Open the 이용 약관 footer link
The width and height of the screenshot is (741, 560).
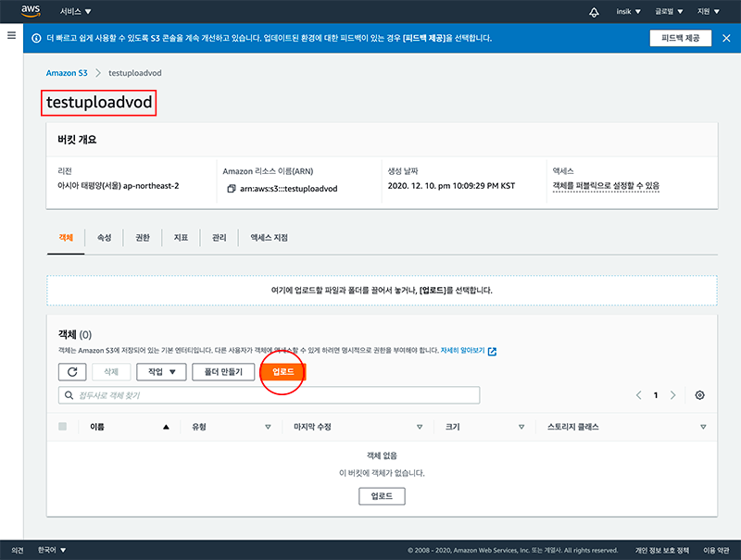coord(716,550)
